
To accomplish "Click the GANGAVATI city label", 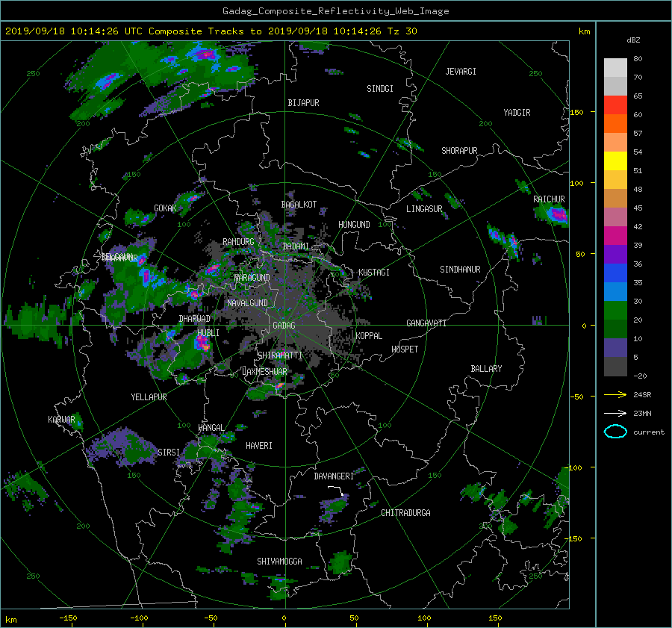I will click(x=426, y=323).
